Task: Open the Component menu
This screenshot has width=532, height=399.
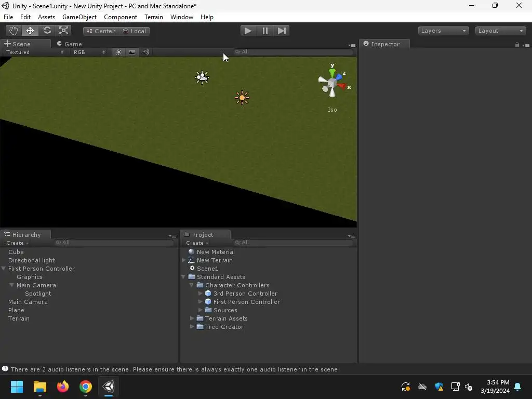Action: click(x=121, y=17)
